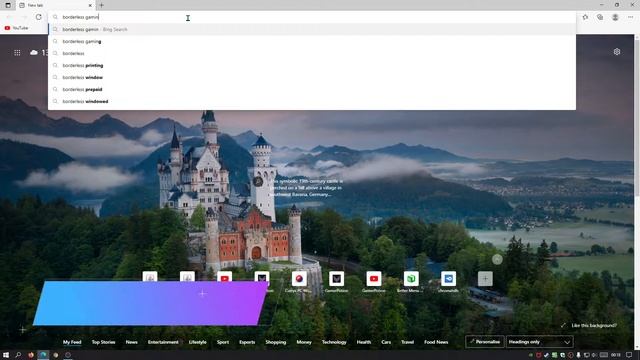The height and width of the screenshot is (360, 640).
Task: Switch to Entertainment feed tab
Action: coord(163,342)
